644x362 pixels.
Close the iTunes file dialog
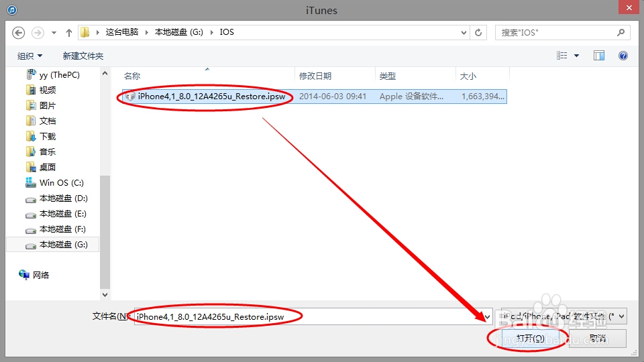point(629,7)
